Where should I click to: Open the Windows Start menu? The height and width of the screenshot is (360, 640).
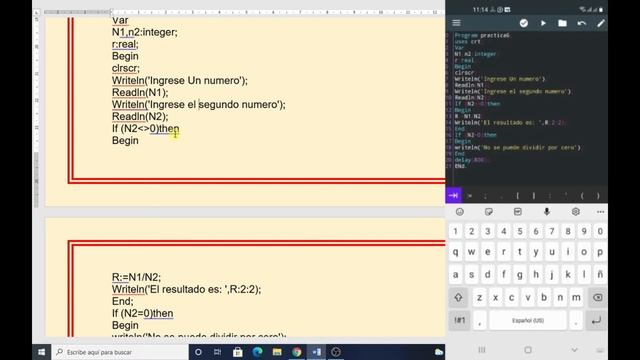42,352
